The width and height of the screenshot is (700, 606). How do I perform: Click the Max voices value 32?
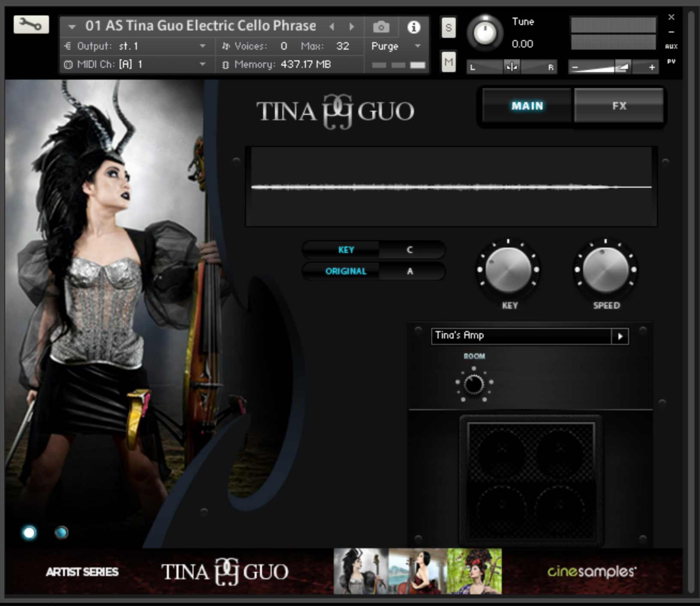tap(343, 46)
